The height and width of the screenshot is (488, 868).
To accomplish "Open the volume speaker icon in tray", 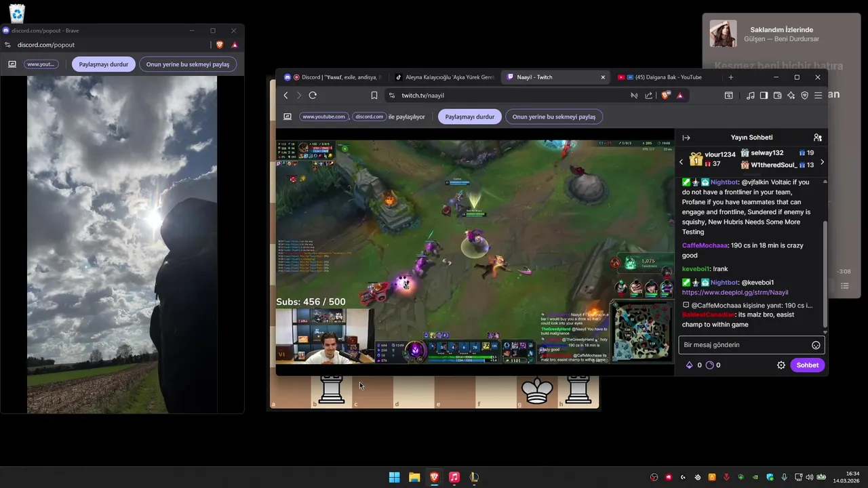I will point(809,477).
